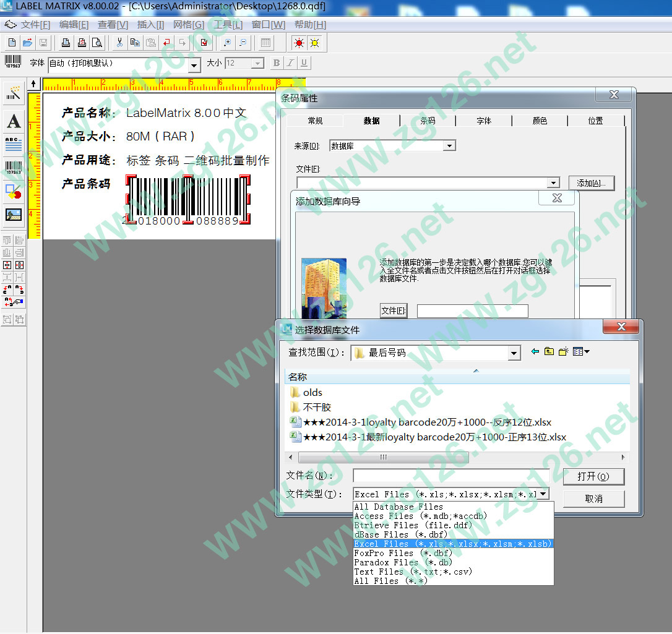Image resolution: width=672 pixels, height=634 pixels.
Task: Click the Zoom Out magnifier icon
Action: (x=243, y=43)
